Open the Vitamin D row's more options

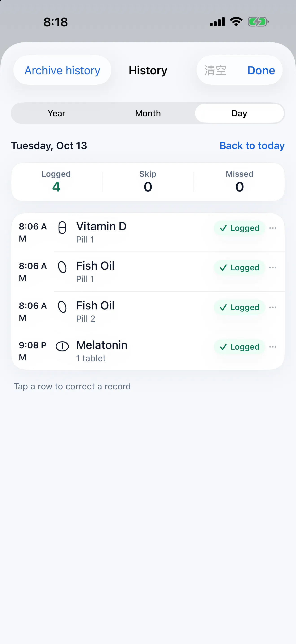click(273, 228)
